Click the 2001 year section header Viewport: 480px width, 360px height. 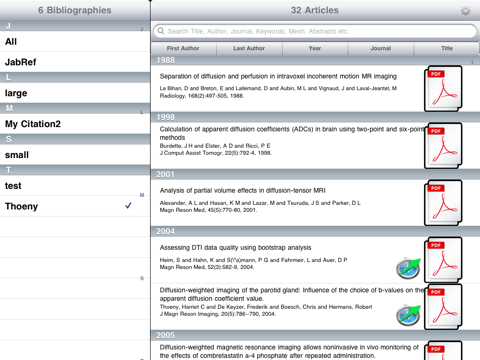(x=315, y=174)
